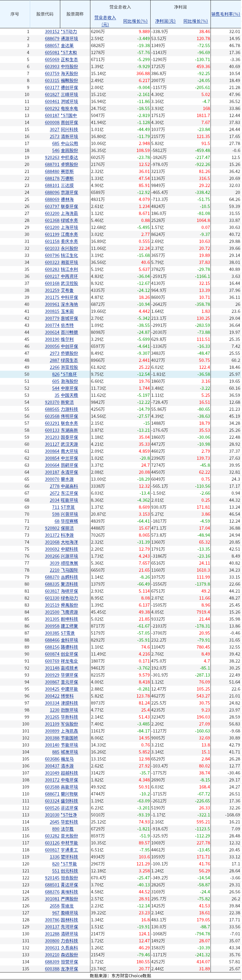242x980 pixels.
Task: Open the *ST启环 stock name link
Action: [69, 374]
